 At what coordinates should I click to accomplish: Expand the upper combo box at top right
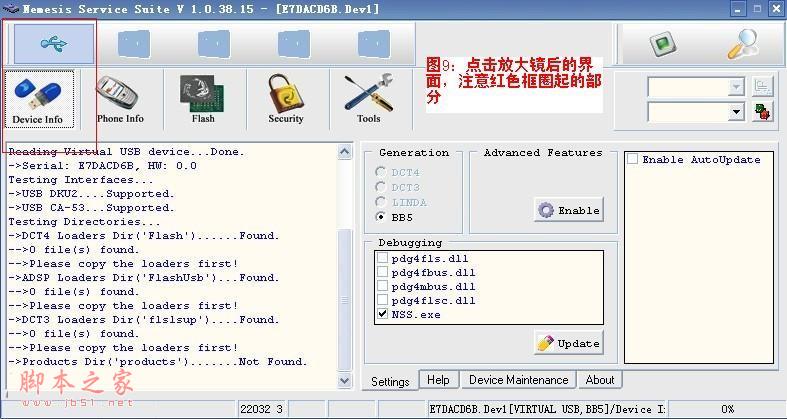click(x=736, y=87)
